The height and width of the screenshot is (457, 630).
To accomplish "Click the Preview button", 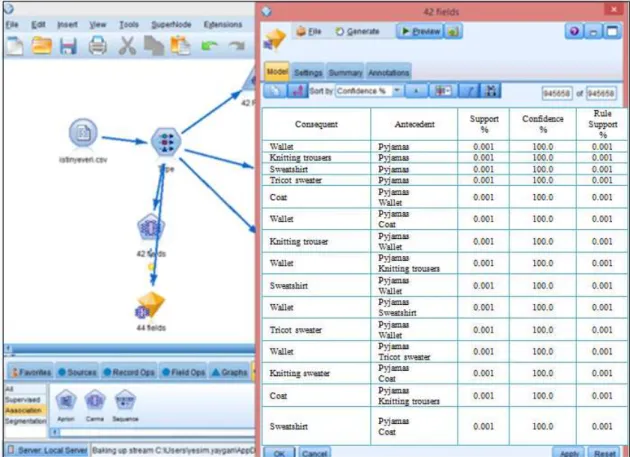I will tap(420, 31).
